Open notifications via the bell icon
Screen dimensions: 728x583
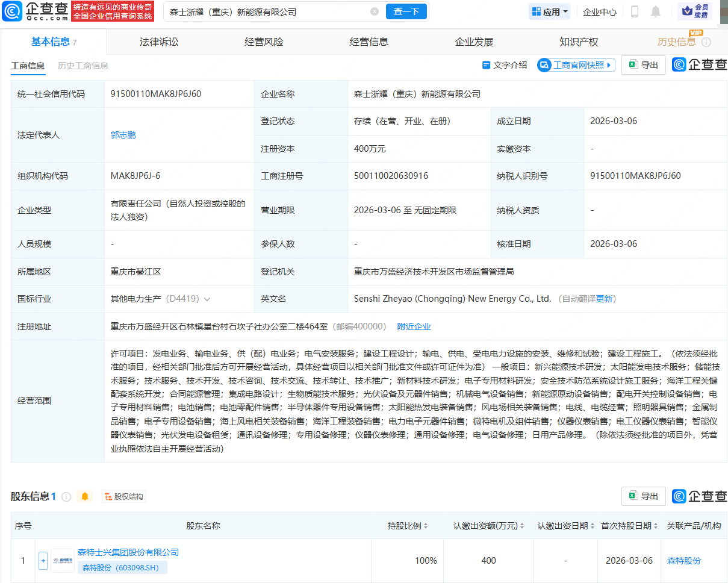click(x=656, y=11)
